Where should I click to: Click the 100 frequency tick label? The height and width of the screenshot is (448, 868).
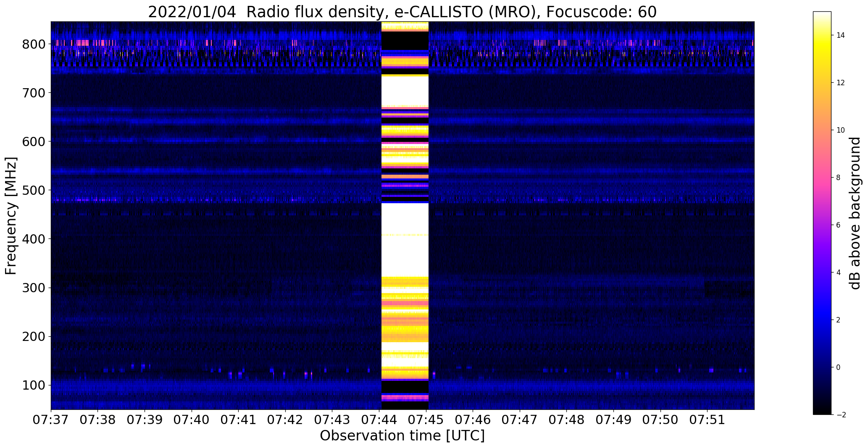pos(33,385)
